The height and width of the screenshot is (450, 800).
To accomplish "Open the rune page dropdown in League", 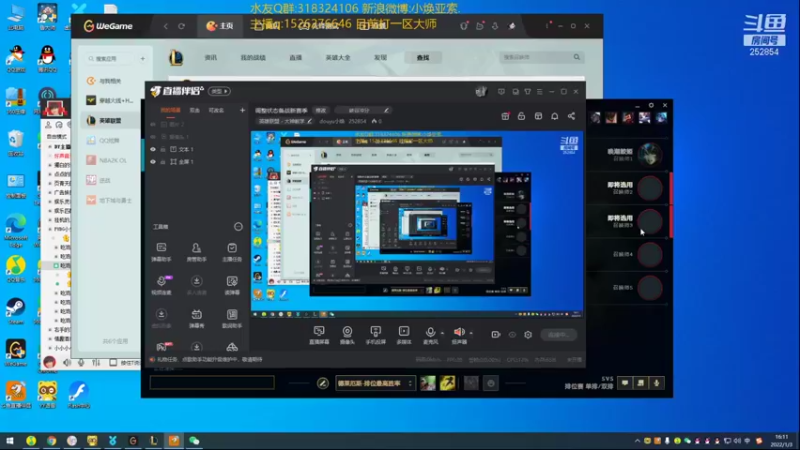I will click(374, 383).
